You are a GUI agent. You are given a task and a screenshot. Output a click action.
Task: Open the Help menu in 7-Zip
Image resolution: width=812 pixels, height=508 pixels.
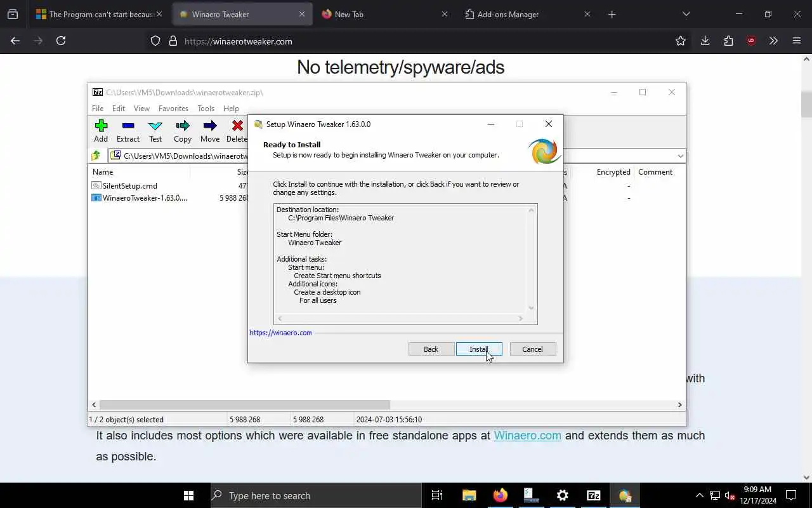(x=231, y=109)
